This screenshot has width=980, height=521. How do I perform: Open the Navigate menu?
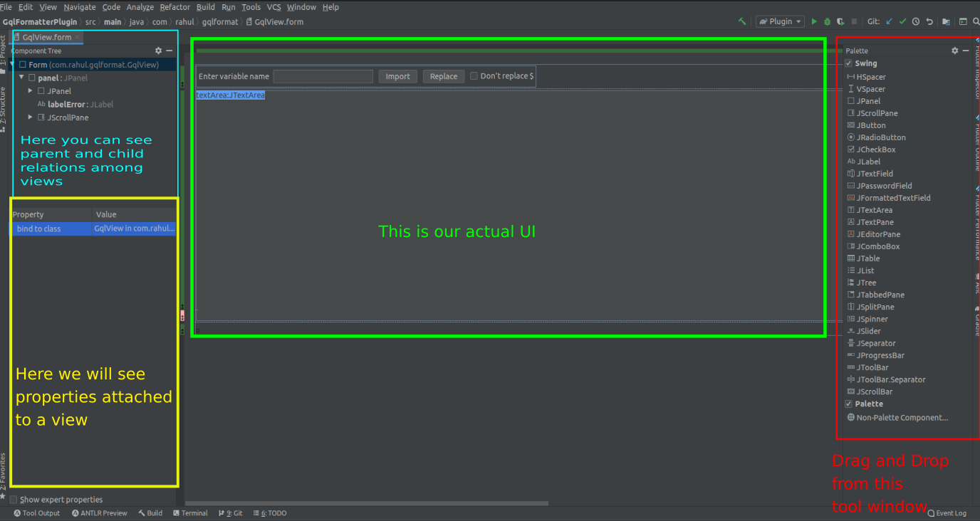(x=80, y=7)
